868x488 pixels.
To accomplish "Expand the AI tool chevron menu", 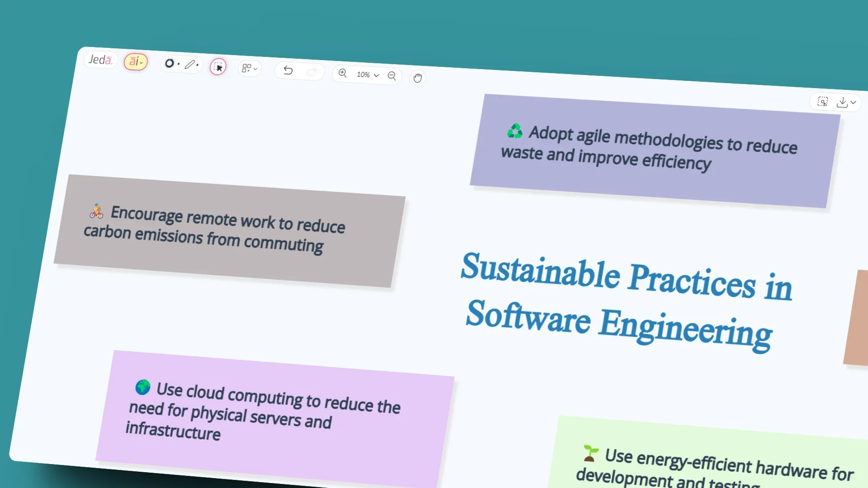I will point(142,63).
